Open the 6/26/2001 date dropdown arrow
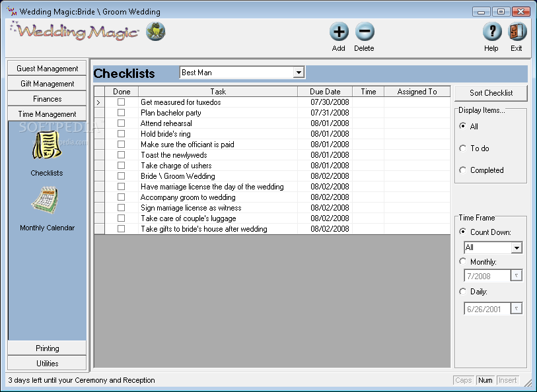The height and width of the screenshot is (392, 537). pyautogui.click(x=516, y=309)
